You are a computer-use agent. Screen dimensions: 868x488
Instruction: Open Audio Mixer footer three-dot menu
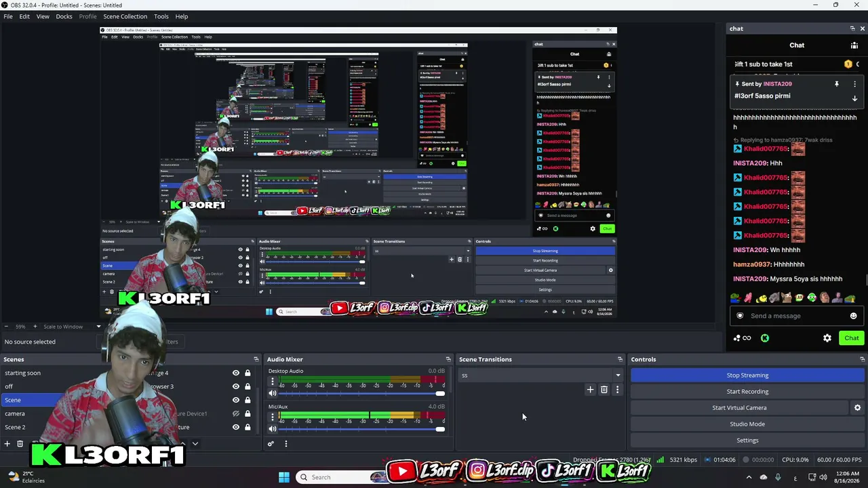[x=285, y=444]
